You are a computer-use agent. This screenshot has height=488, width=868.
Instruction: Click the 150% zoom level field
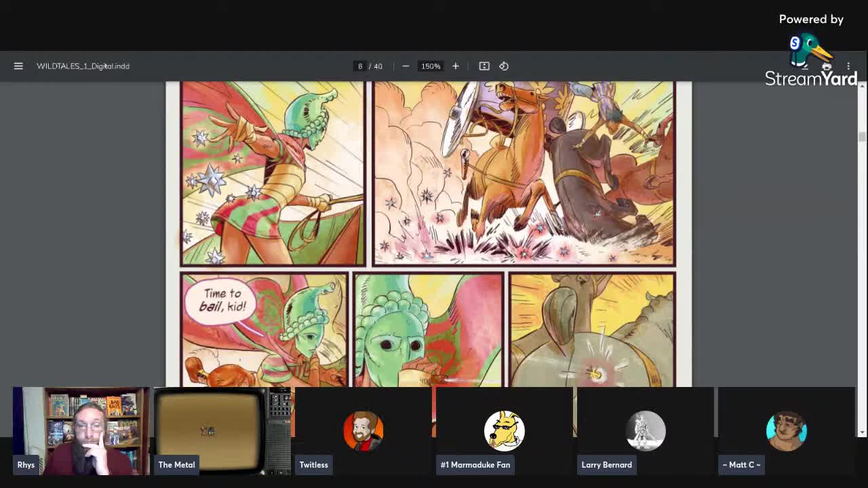(431, 66)
